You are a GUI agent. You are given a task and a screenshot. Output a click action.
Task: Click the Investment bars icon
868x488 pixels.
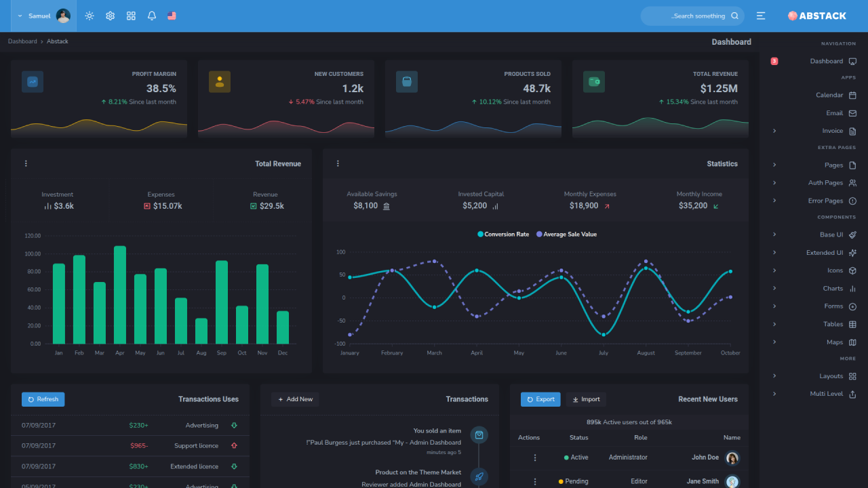[x=47, y=206]
